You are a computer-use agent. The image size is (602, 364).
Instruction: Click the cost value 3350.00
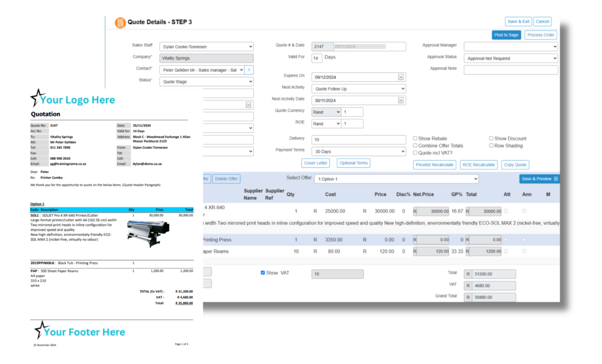pos(334,239)
